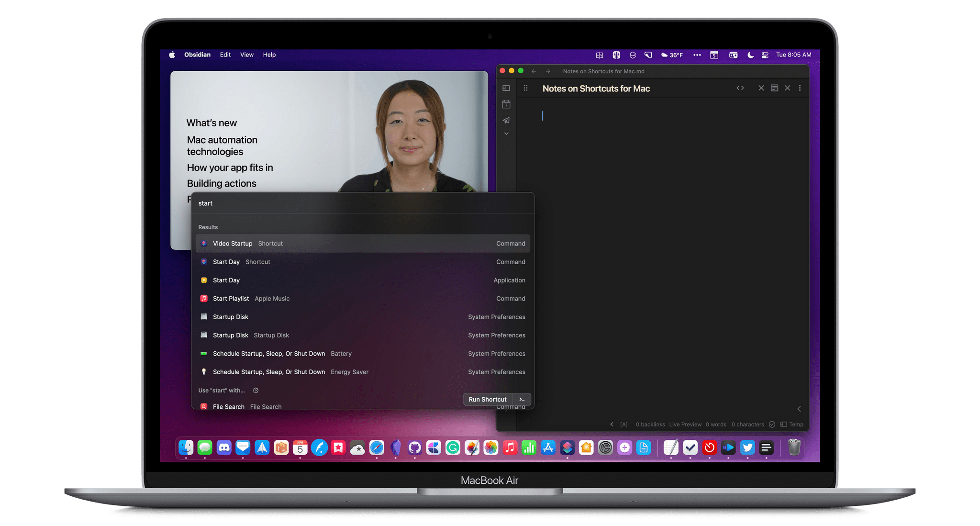
Task: Open the calendar menu bar icon showing 5
Action: [714, 55]
